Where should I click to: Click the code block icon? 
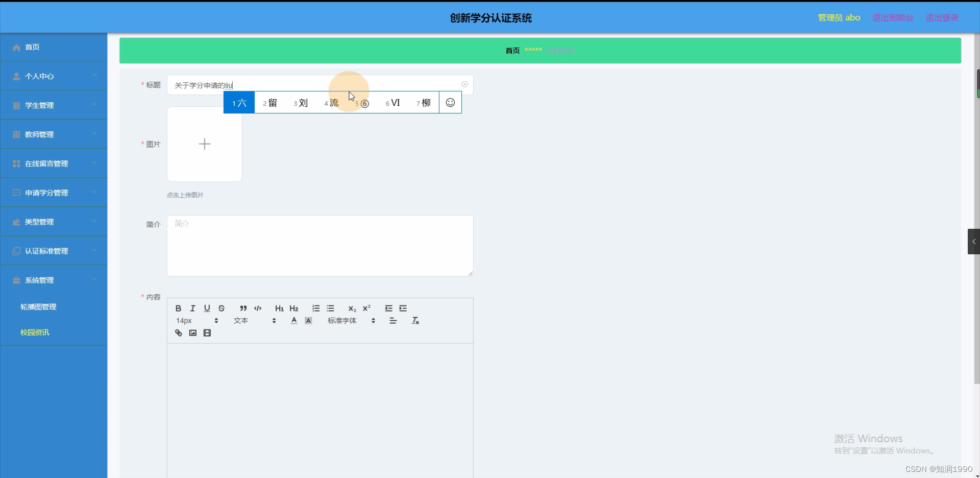[x=257, y=308]
